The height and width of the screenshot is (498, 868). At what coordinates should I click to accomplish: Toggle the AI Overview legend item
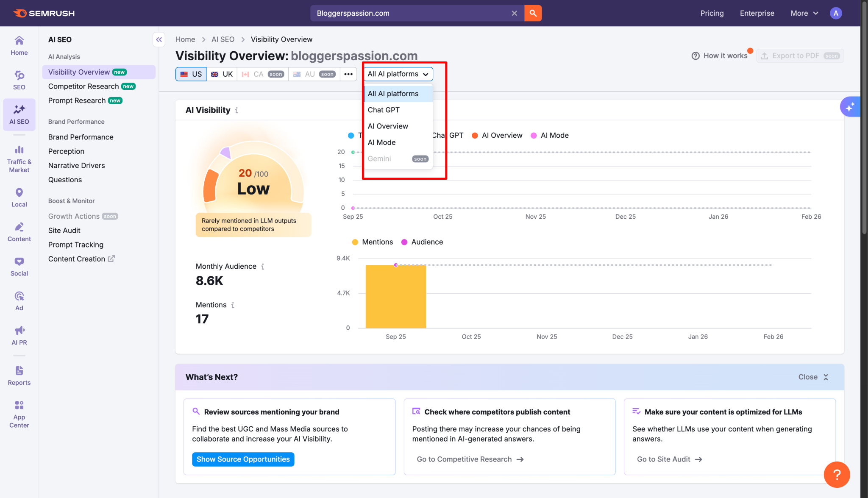pos(497,135)
